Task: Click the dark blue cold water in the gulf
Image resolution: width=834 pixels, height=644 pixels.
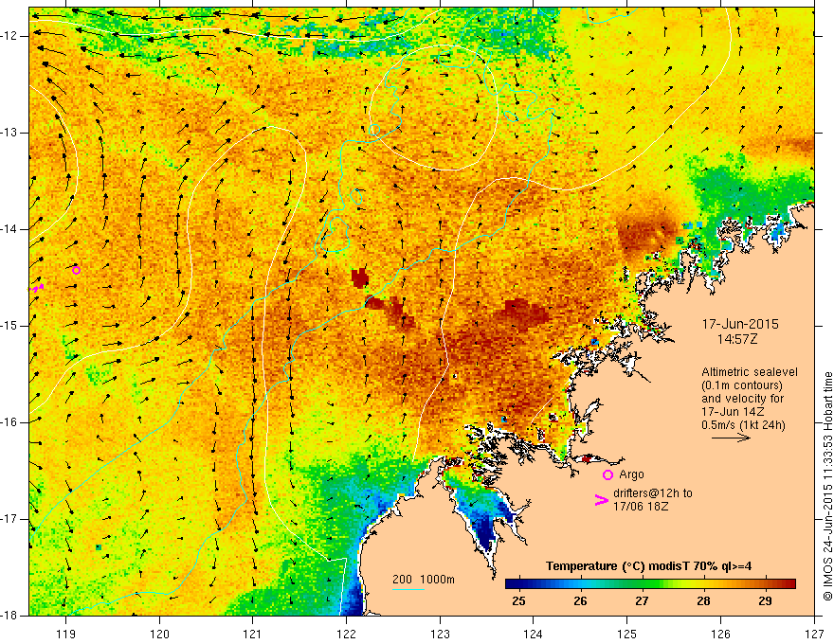Action: pos(486,531)
